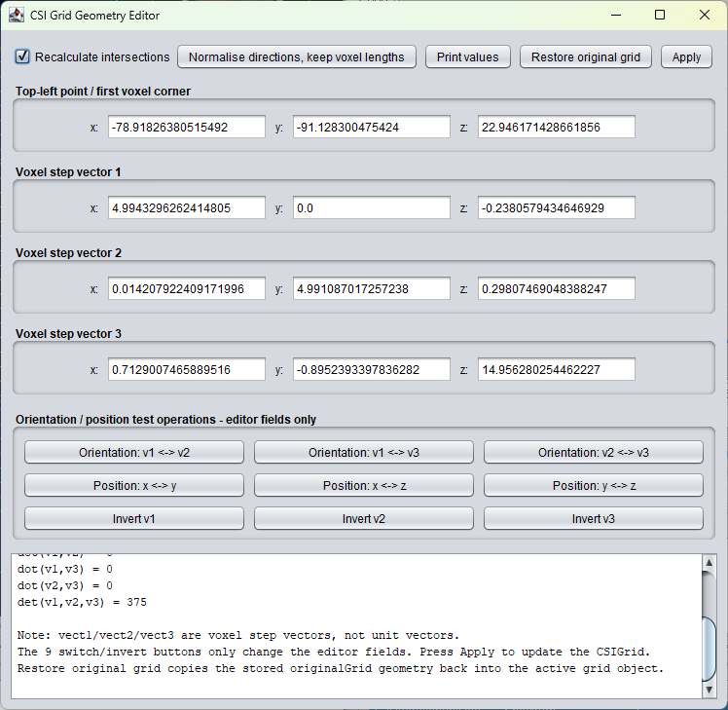Swap orientation v1 <-> v2
Viewport: 728px width, 710px height.
(134, 452)
